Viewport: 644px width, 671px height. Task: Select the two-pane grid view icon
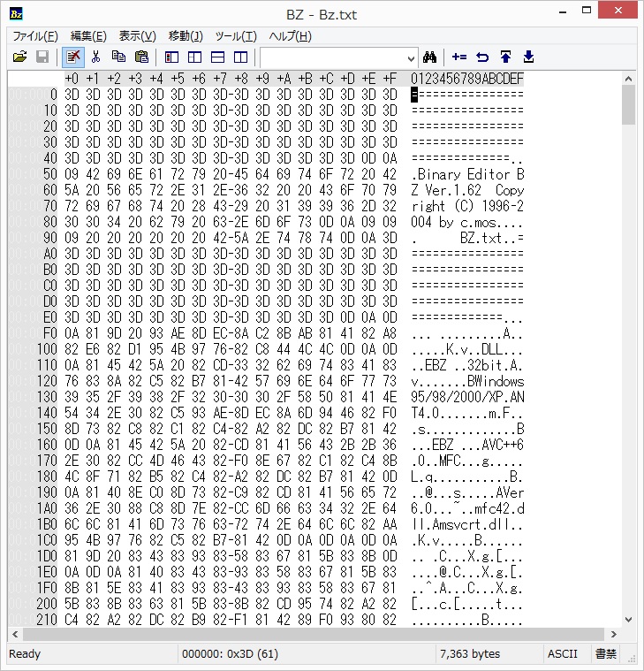click(194, 57)
